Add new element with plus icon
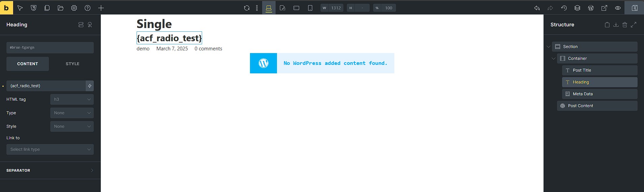Screen dimensions: 644x192 pyautogui.click(x=101, y=8)
